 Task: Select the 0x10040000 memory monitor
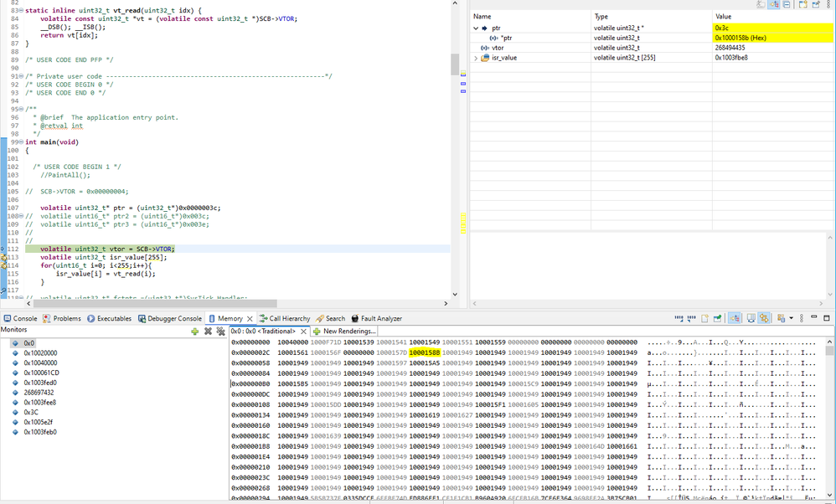click(x=40, y=363)
